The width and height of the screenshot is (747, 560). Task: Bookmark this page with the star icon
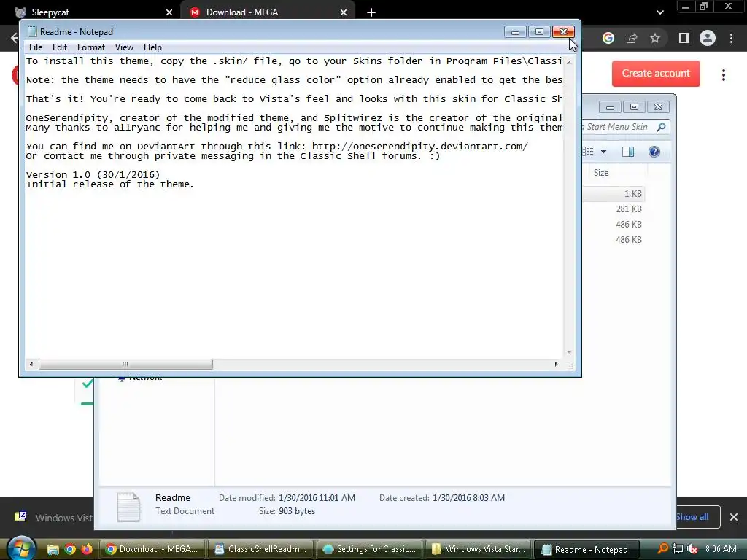[655, 38]
